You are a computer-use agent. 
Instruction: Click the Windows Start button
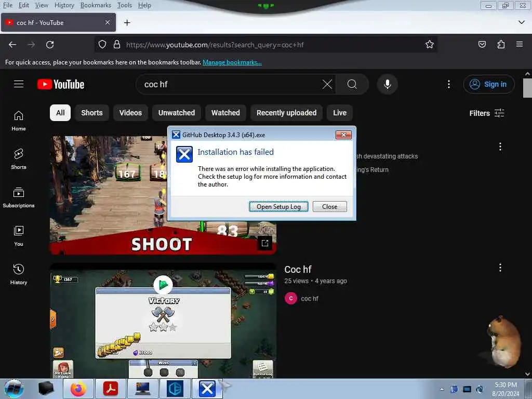(x=14, y=389)
